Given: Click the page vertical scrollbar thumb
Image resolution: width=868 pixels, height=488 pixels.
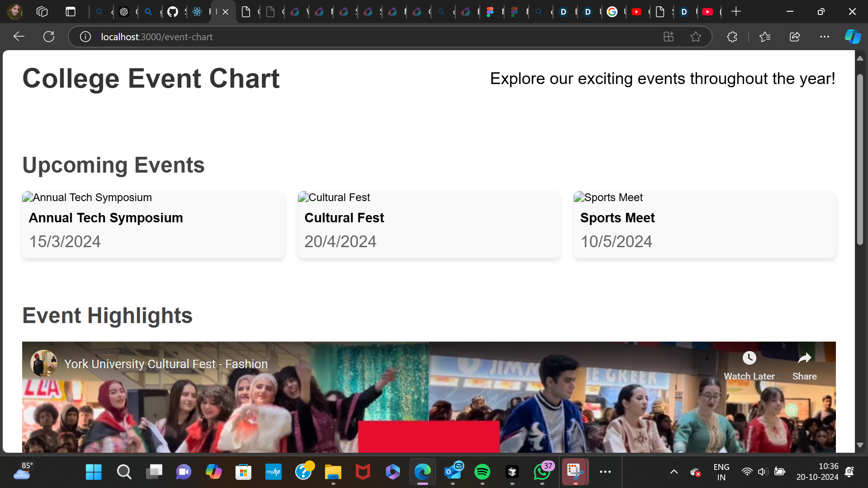Looking at the screenshot, I should (x=860, y=158).
